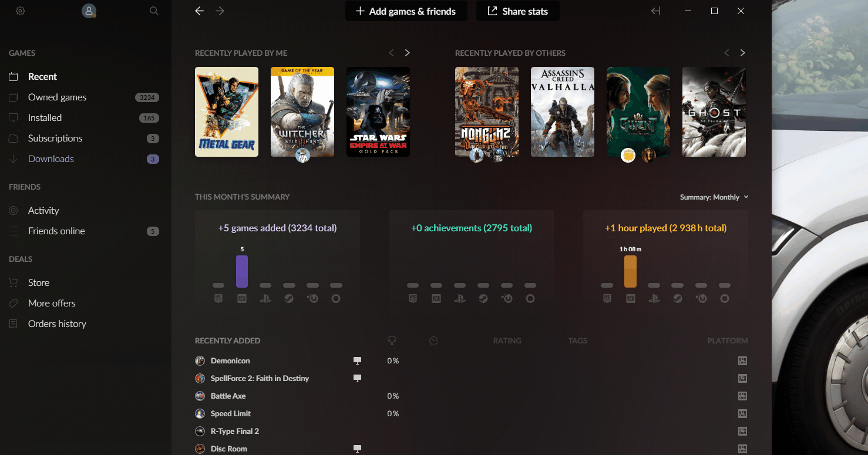Click the search magnifier icon
The width and height of the screenshot is (868, 455).
pyautogui.click(x=154, y=11)
